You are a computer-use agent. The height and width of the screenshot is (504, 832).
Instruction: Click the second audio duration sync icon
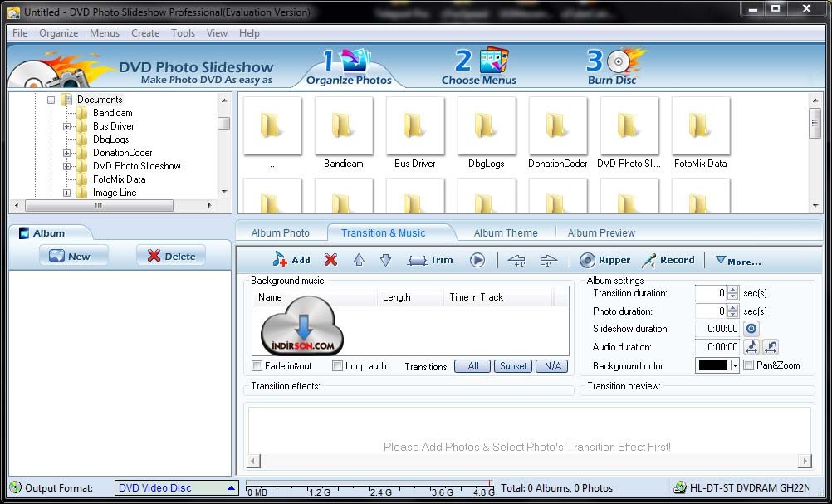771,347
